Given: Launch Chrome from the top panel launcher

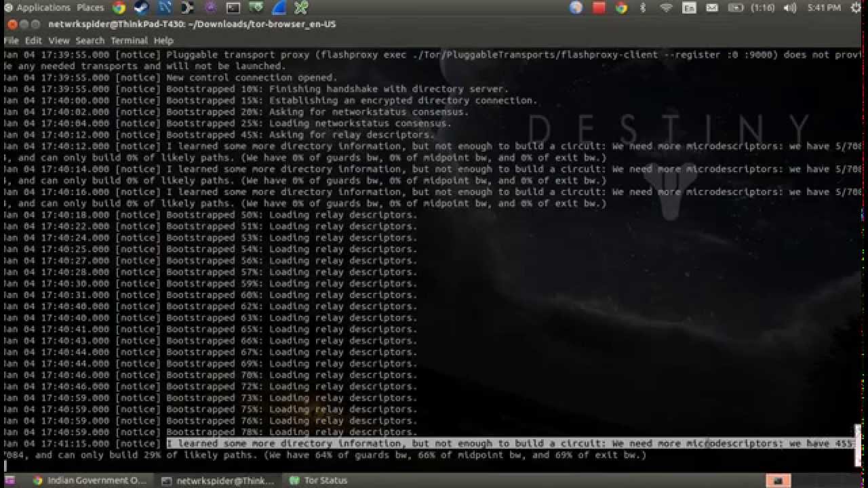Looking at the screenshot, I should (x=119, y=8).
